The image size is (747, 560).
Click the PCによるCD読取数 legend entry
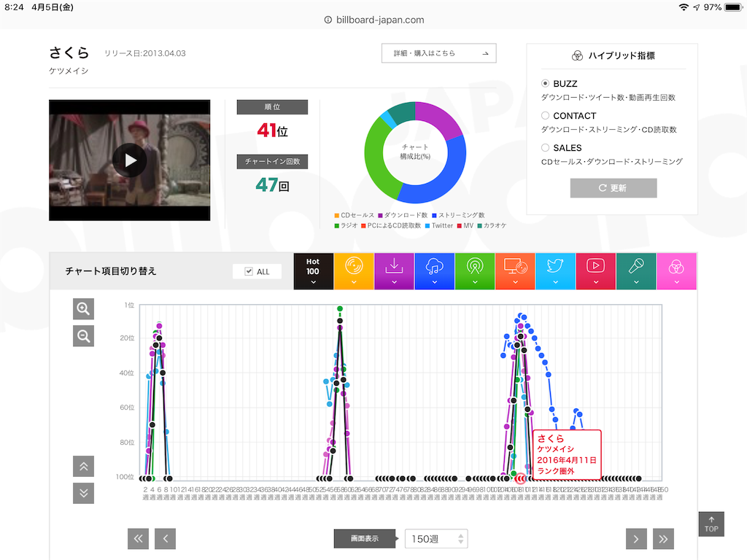(x=391, y=226)
